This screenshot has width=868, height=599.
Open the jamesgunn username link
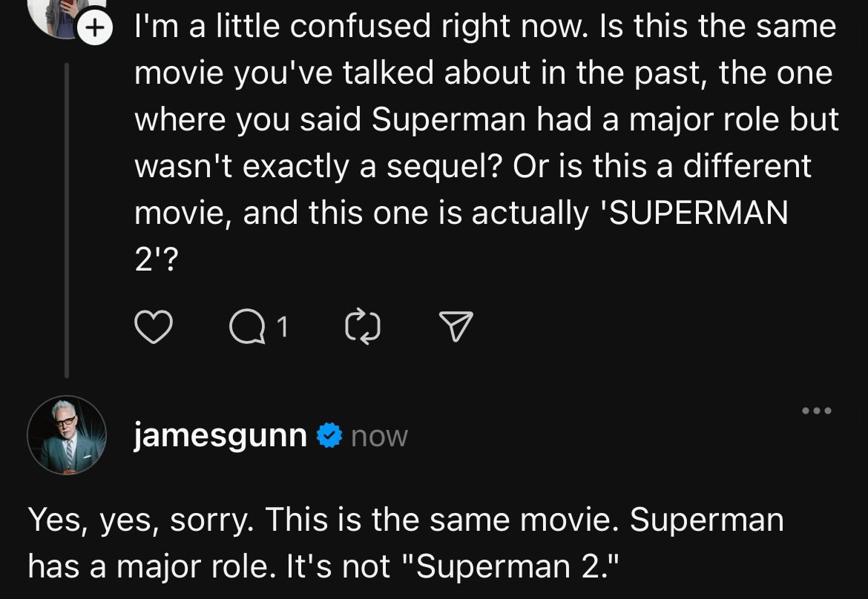pyautogui.click(x=220, y=435)
